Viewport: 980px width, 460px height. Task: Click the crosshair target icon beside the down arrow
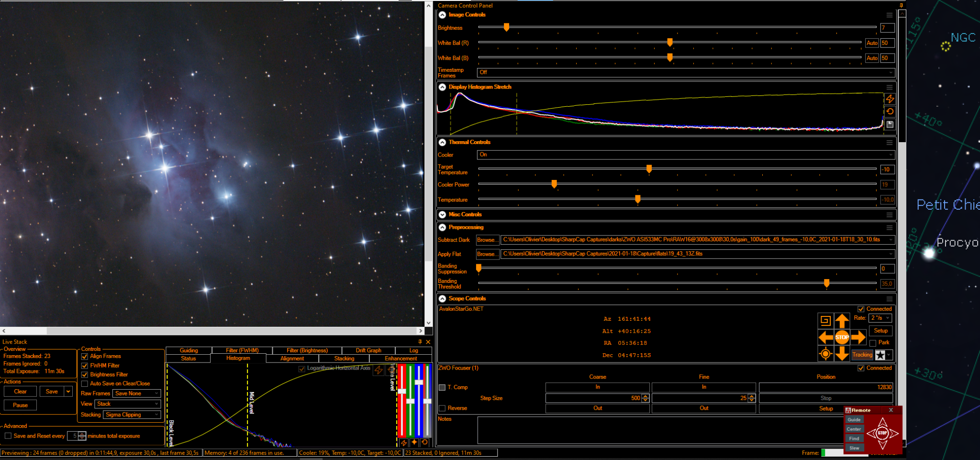(825, 354)
